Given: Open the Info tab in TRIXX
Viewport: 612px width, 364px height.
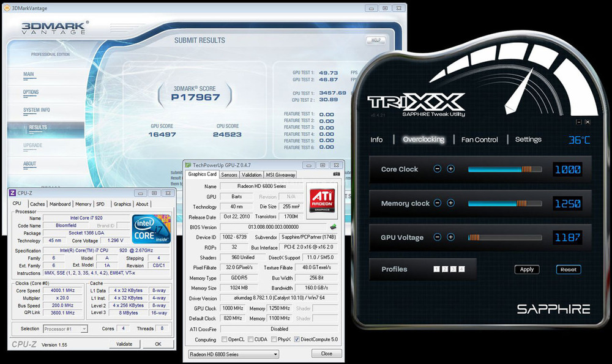Looking at the screenshot, I should tap(376, 139).
